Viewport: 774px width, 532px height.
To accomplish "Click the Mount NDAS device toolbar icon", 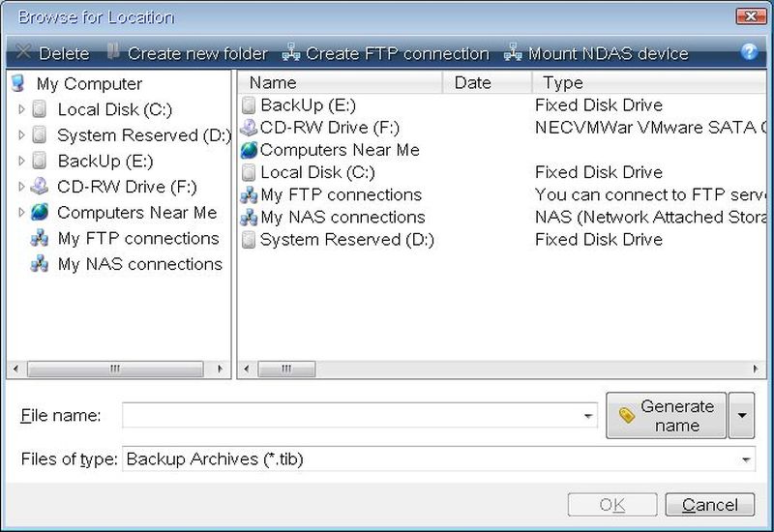I will click(513, 53).
